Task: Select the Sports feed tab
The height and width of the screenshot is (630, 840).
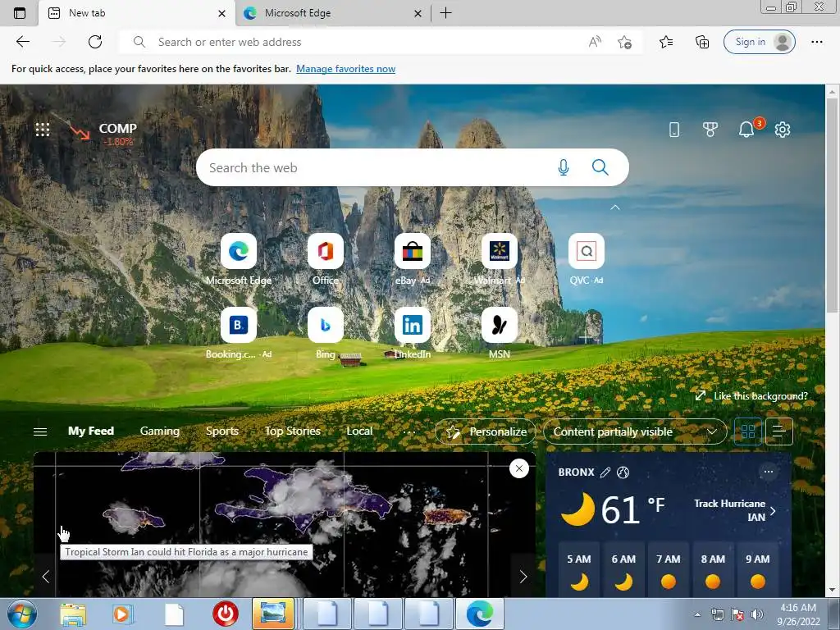Action: [221, 431]
